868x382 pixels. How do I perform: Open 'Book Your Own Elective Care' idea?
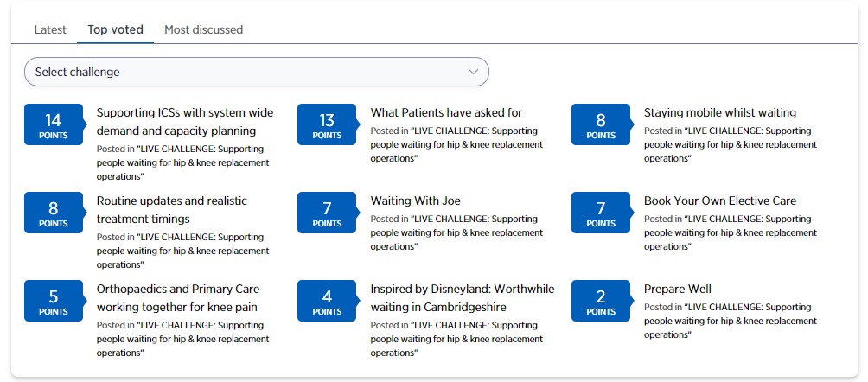pos(719,201)
